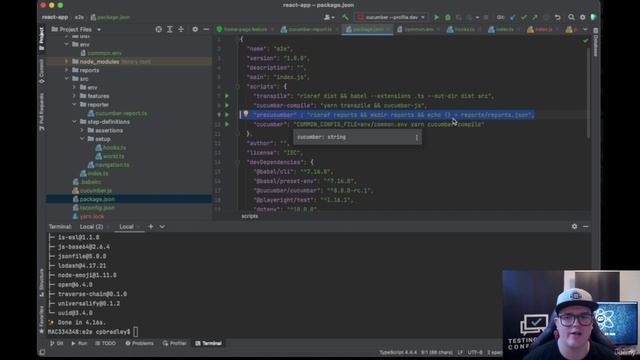
Task: Open the TODO tool window button
Action: click(x=105, y=343)
